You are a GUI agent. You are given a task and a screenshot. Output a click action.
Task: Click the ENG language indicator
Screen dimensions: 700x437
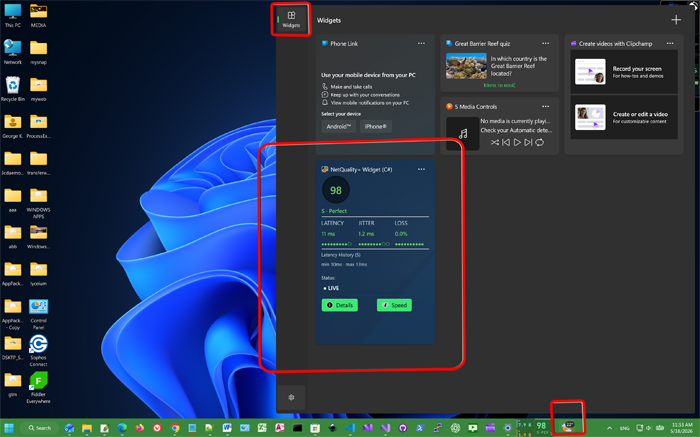point(625,428)
